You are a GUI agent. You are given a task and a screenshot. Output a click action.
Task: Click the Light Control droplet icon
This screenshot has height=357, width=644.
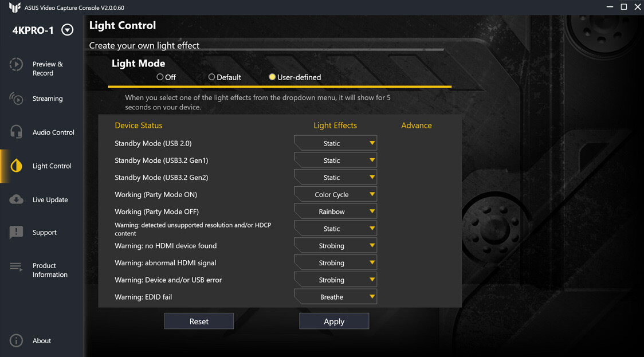(16, 166)
